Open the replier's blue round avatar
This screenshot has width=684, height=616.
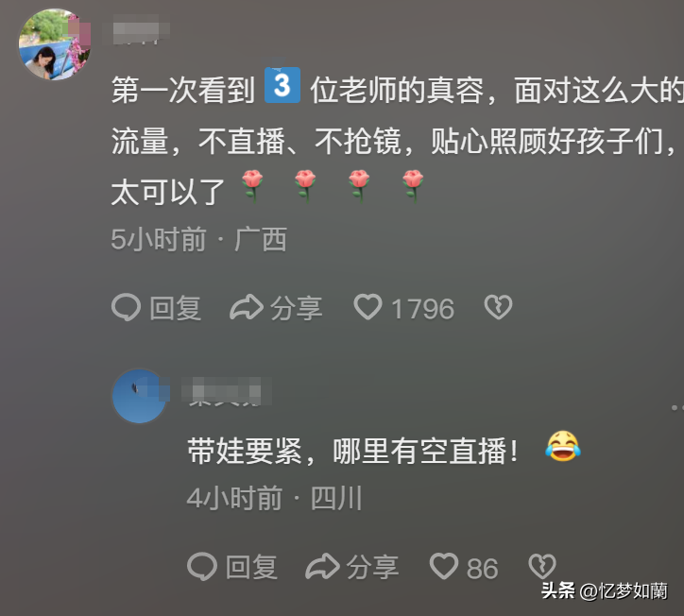point(140,396)
